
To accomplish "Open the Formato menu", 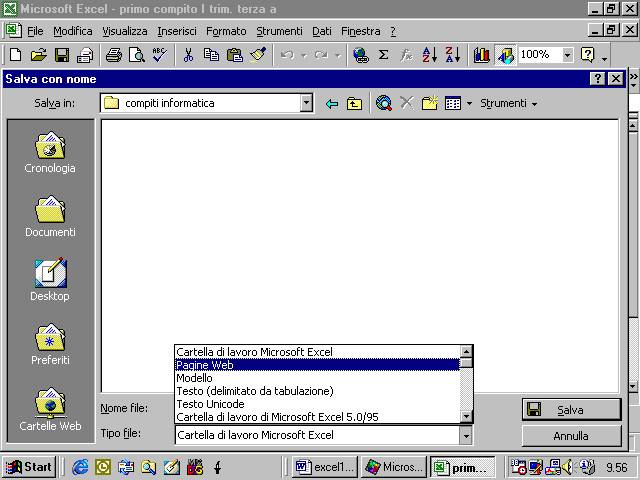I will point(226,31).
